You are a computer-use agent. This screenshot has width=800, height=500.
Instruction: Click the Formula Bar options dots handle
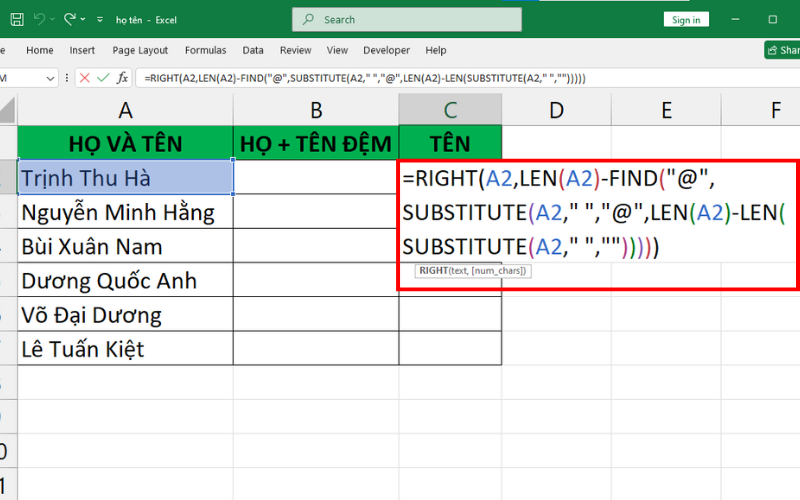(x=67, y=78)
